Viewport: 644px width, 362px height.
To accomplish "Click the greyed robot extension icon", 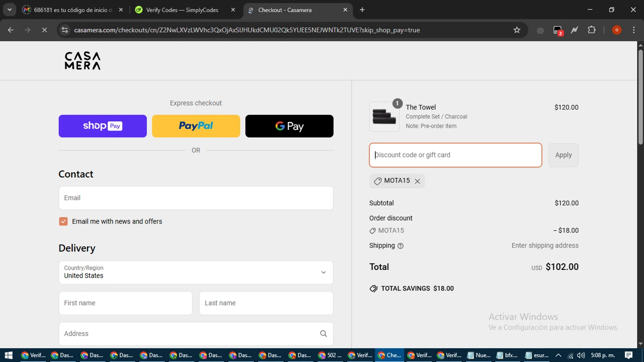I will point(541,30).
